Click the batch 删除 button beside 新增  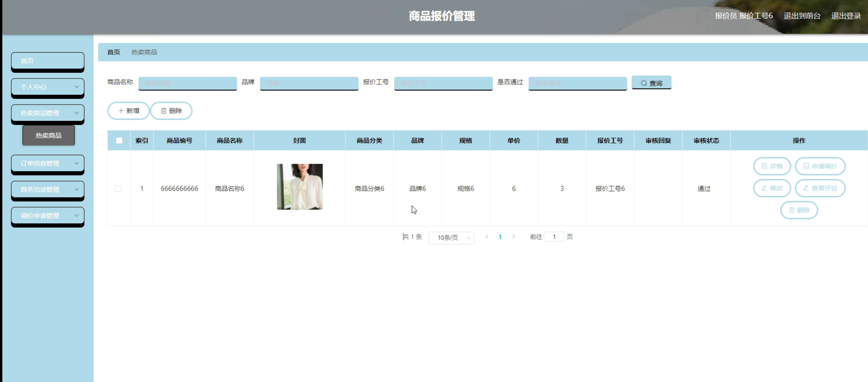point(171,111)
